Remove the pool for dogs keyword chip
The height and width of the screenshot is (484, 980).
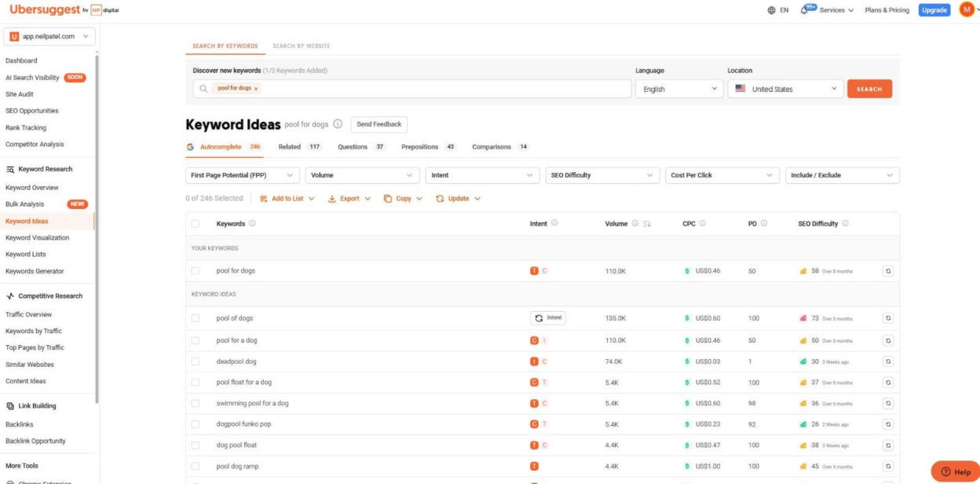click(256, 89)
